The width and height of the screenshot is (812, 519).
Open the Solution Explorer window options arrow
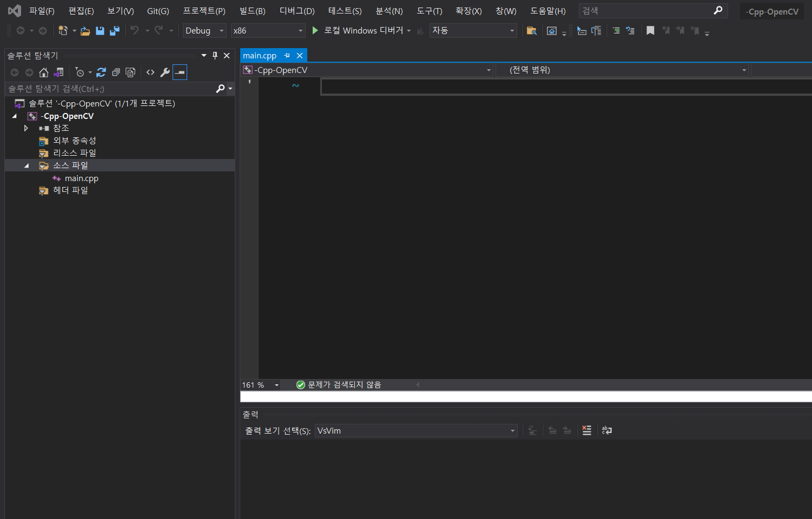pos(204,56)
